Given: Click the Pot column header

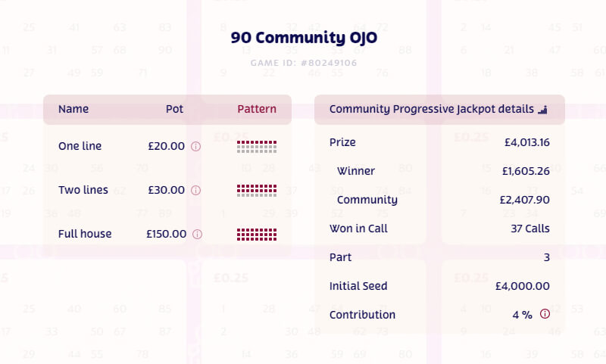Looking at the screenshot, I should click(x=174, y=109).
